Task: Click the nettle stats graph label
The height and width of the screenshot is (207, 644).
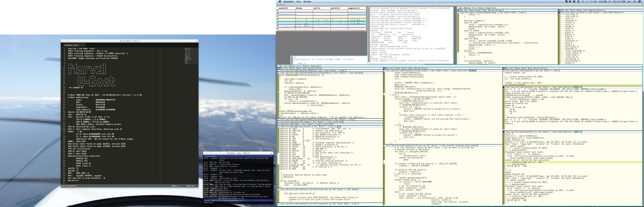Action: pos(317,8)
